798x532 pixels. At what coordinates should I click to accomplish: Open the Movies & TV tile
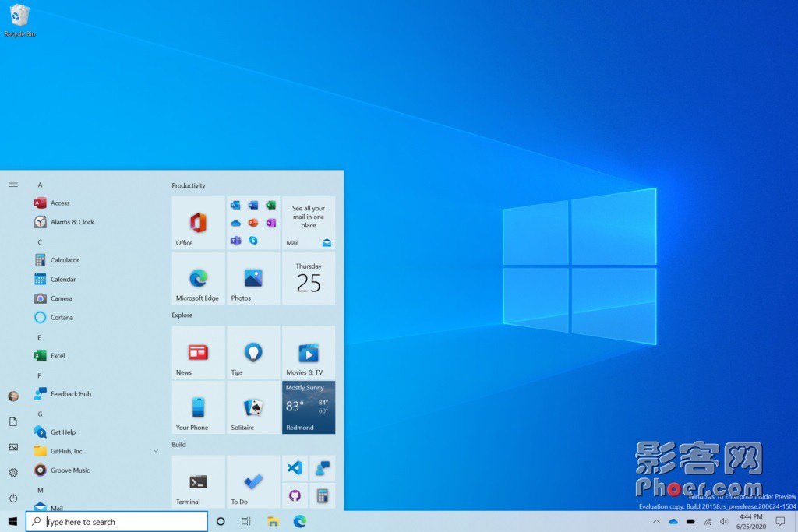[x=309, y=352]
